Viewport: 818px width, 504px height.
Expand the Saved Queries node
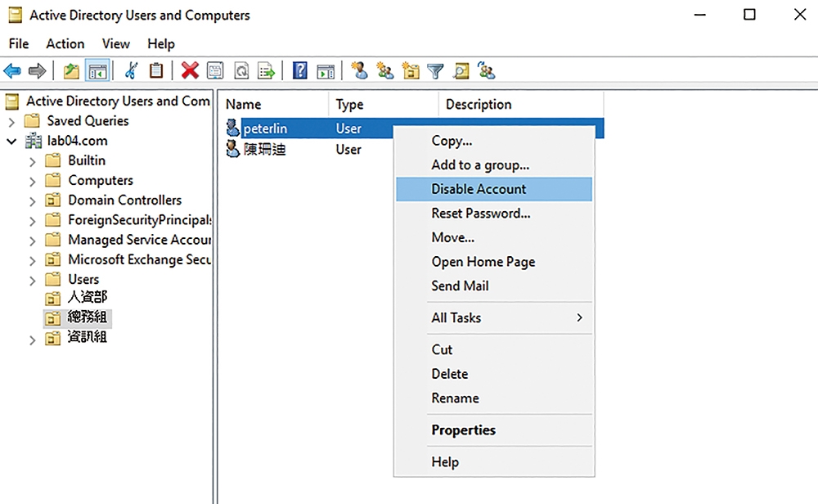coord(11,122)
